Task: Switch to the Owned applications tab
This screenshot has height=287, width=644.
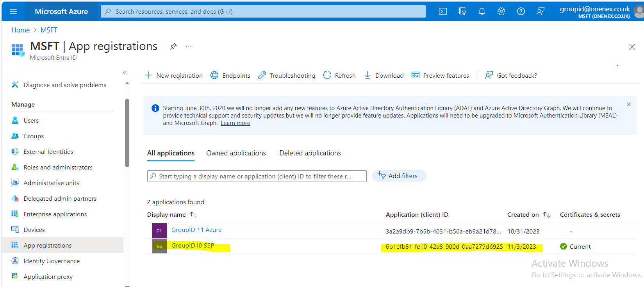Action: click(236, 153)
